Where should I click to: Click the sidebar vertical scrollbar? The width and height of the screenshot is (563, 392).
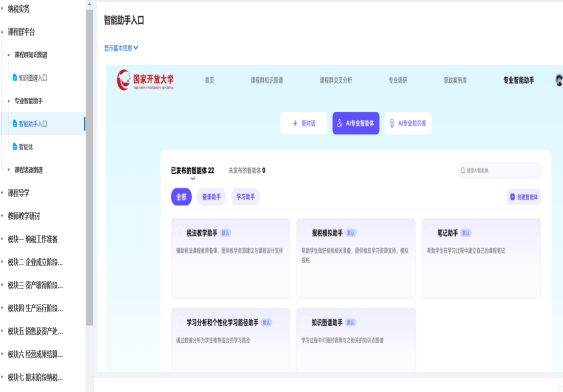89,167
